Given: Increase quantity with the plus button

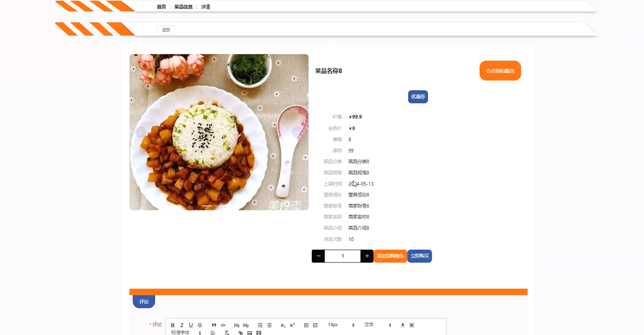Looking at the screenshot, I should click(x=367, y=256).
